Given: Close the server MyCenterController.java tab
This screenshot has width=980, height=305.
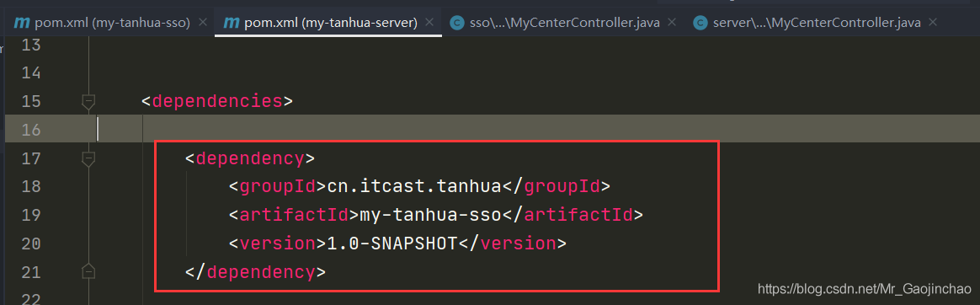Looking at the screenshot, I should [933, 23].
